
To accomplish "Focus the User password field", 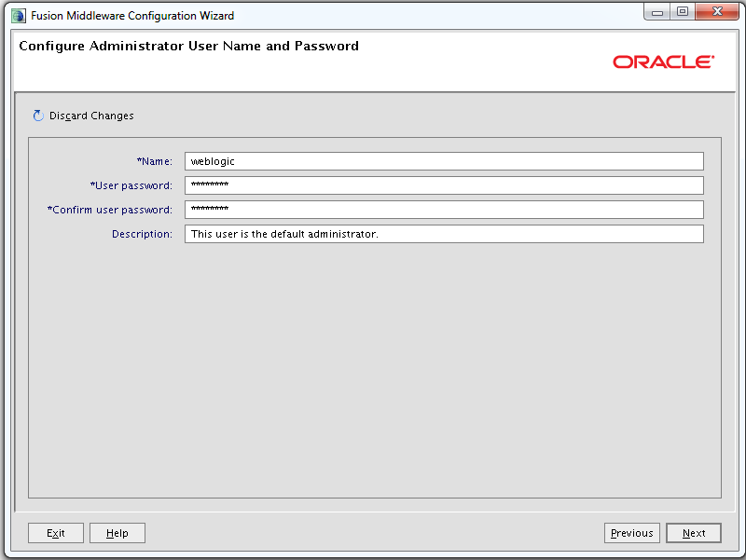I will tap(444, 185).
